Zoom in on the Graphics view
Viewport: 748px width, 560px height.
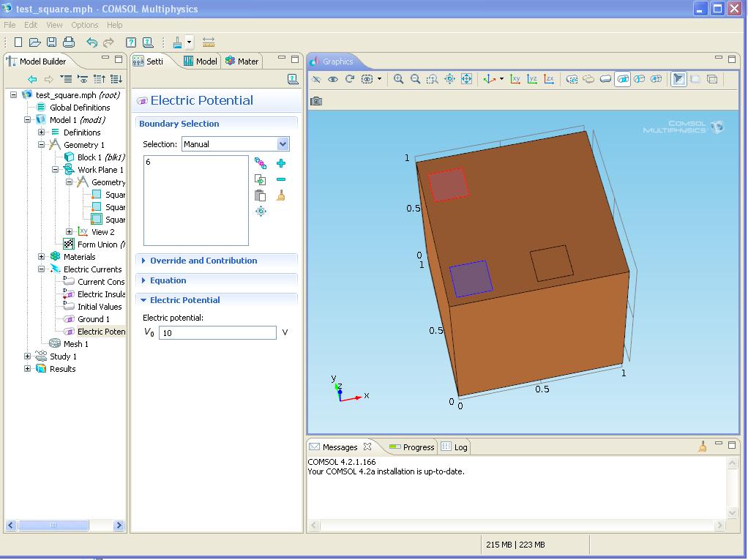coord(398,79)
